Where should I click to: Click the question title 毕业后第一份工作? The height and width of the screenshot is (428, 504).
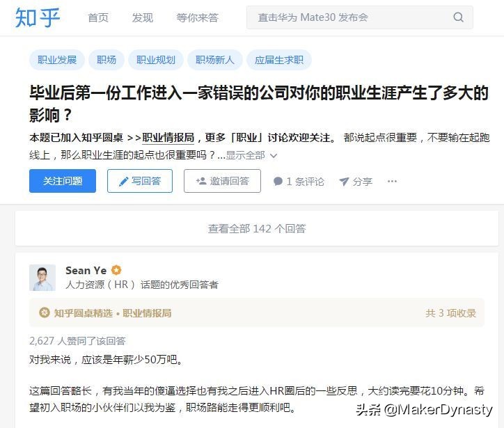(259, 104)
